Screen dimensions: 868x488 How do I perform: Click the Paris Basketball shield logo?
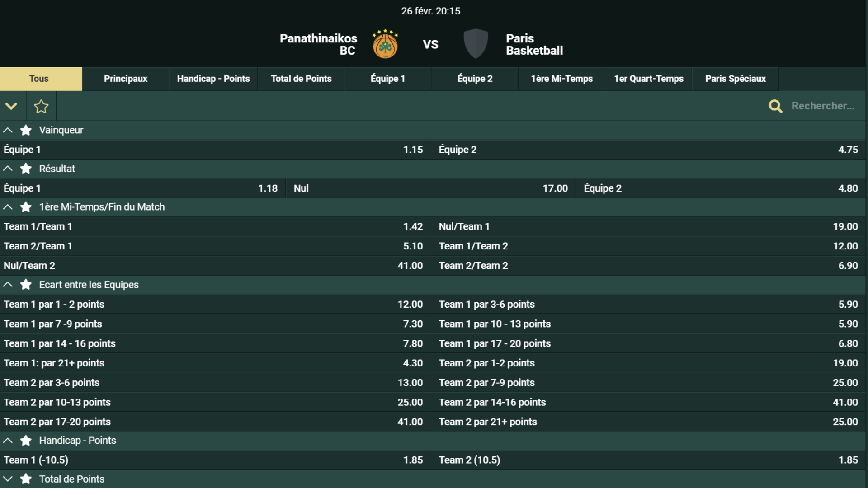[476, 43]
